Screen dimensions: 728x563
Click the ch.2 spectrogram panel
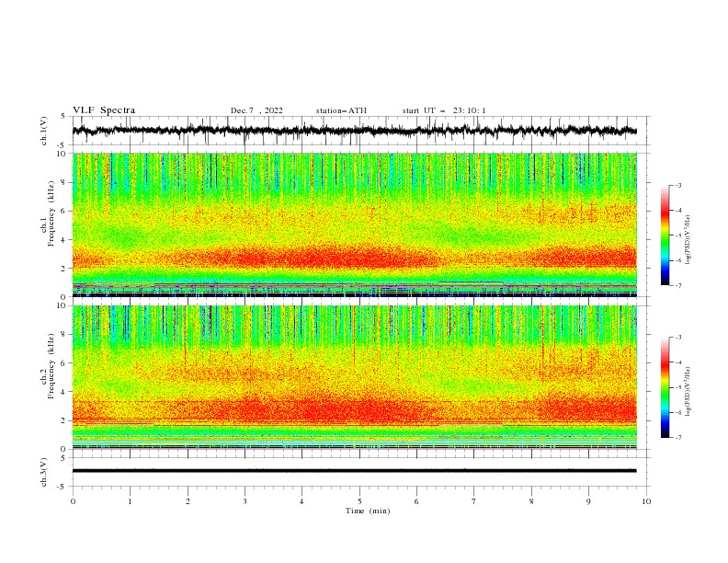pyautogui.click(x=355, y=377)
